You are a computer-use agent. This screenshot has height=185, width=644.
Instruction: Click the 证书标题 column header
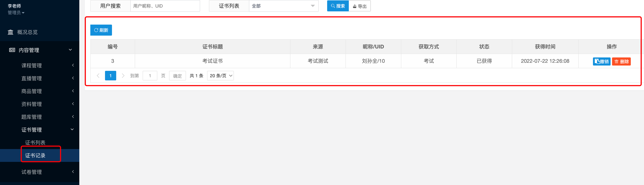pyautogui.click(x=213, y=47)
